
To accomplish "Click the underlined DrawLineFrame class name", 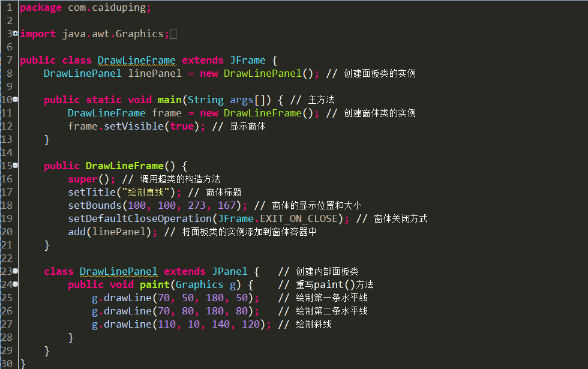I will (x=137, y=61).
